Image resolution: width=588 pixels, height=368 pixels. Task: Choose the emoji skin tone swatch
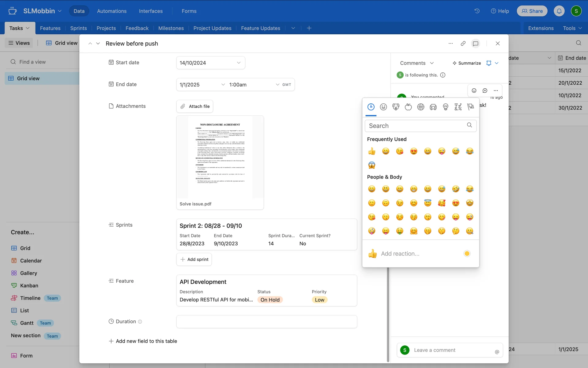click(467, 254)
